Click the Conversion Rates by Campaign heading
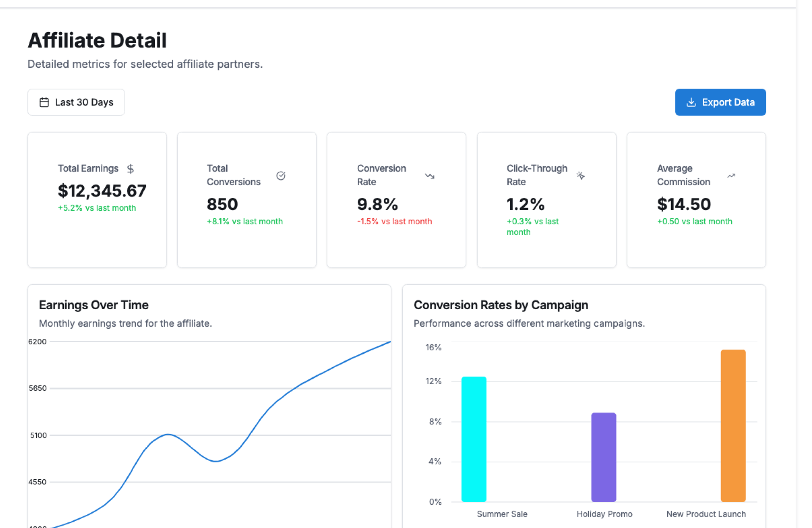Screen dimensions: 812x528 click(501, 305)
